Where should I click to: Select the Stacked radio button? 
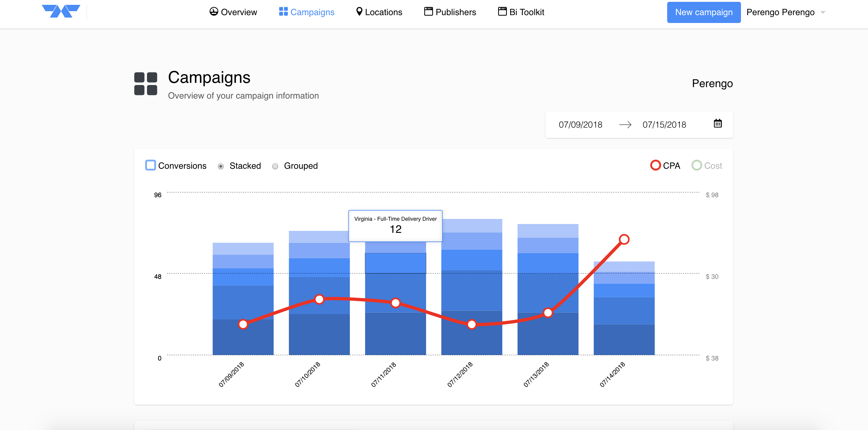[x=221, y=166]
